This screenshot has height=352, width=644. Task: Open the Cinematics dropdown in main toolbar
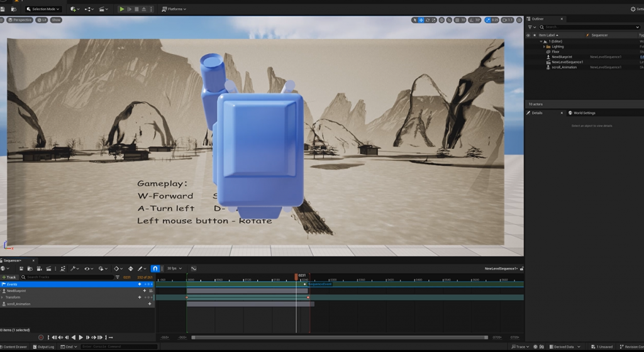103,9
